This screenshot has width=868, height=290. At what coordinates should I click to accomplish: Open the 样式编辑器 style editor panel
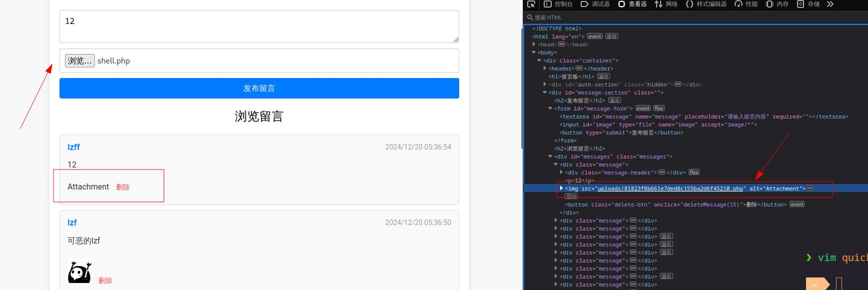(706, 4)
